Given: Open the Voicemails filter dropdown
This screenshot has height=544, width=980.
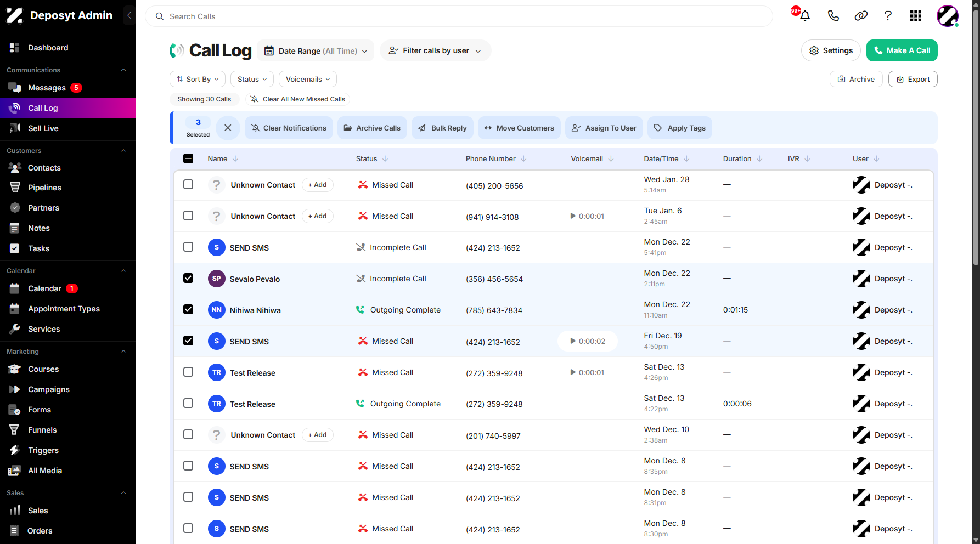Looking at the screenshot, I should [x=308, y=79].
